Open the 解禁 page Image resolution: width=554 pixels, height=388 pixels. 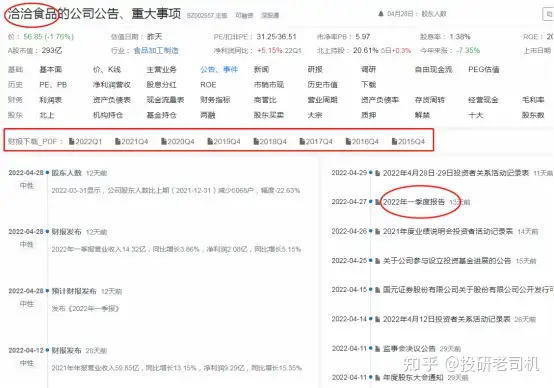(422, 115)
